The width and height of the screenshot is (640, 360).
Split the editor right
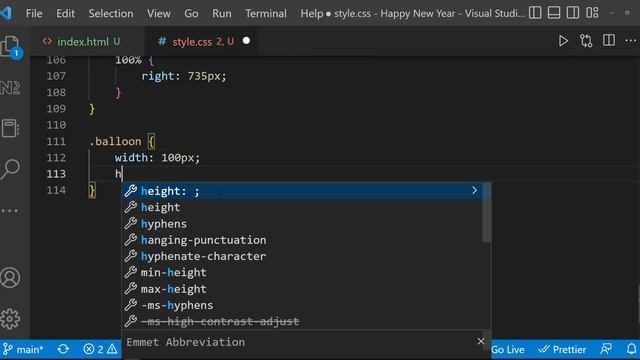(609, 40)
